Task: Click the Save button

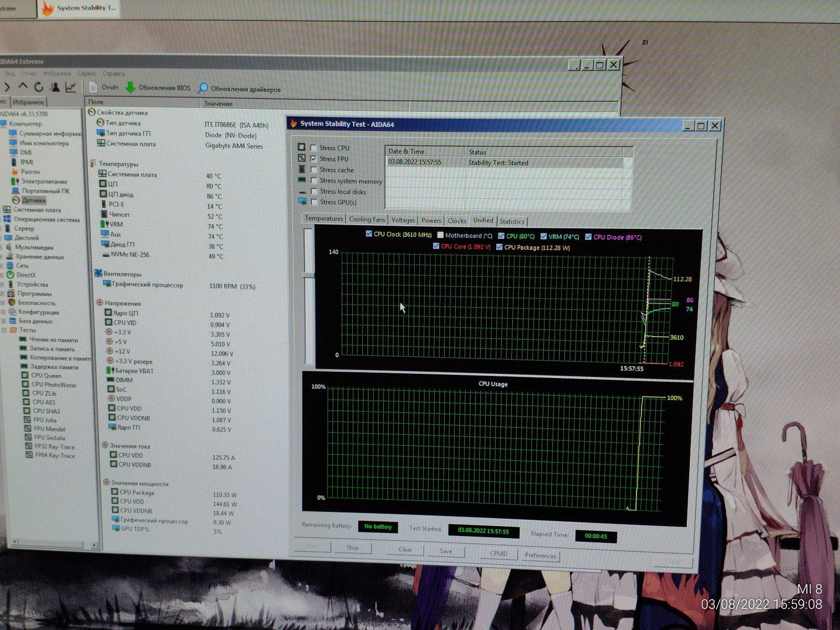Action: (x=446, y=551)
